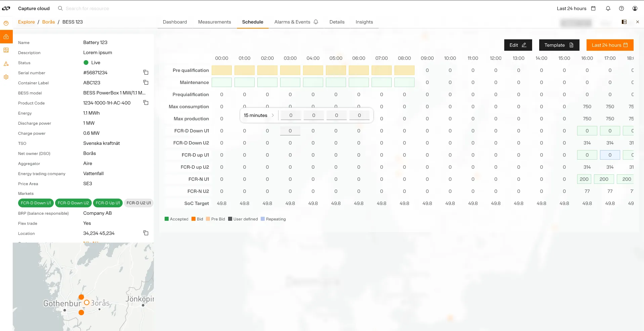
Task: Copy the Container Label ABC123
Action: pyautogui.click(x=146, y=83)
